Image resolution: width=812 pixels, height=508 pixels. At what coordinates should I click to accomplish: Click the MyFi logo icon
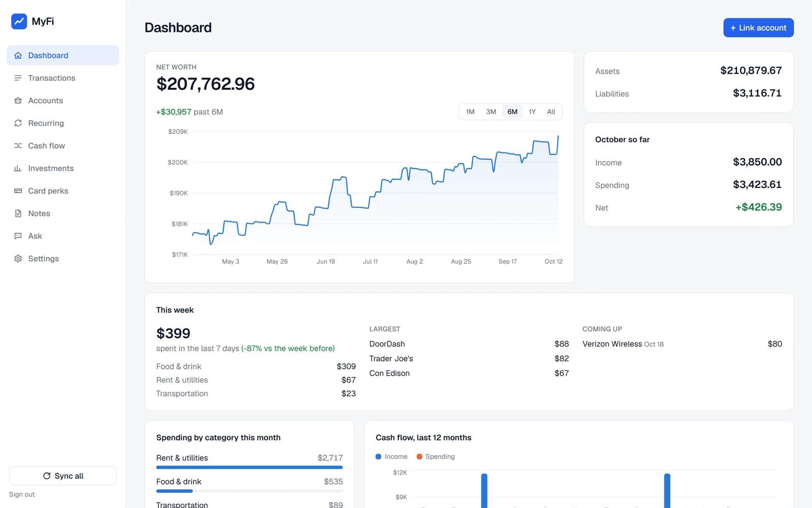pos(19,21)
